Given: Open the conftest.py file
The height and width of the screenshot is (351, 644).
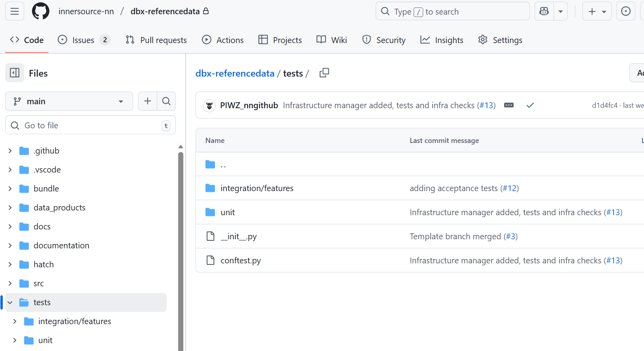Looking at the screenshot, I should (241, 261).
